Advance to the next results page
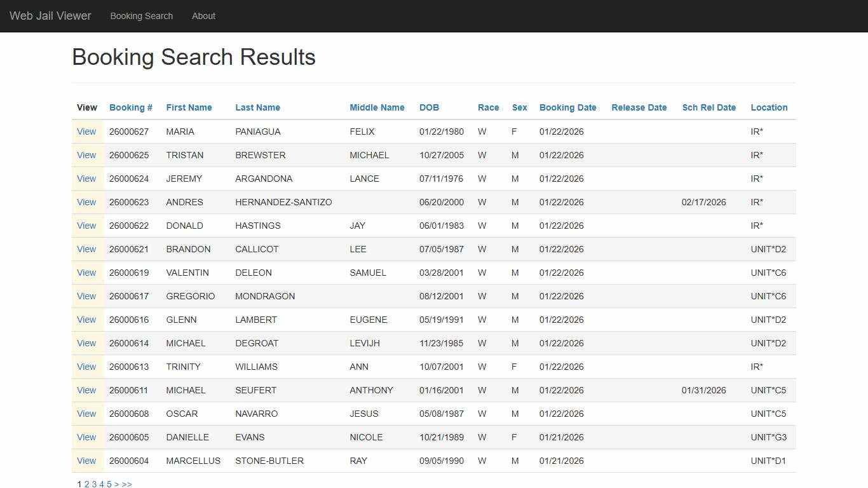Image resolution: width=868 pixels, height=488 pixels. [117, 484]
